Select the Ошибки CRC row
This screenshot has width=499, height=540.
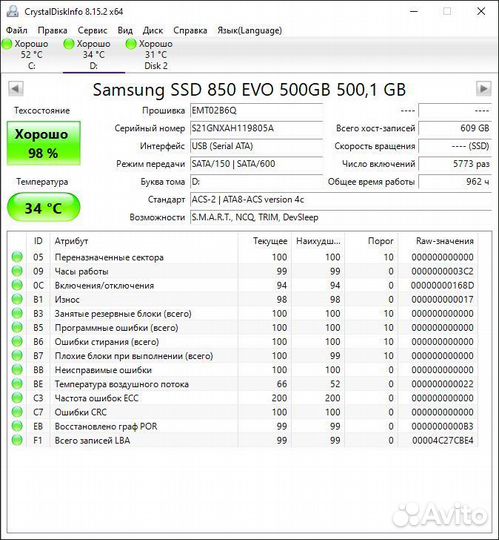pyautogui.click(x=243, y=412)
